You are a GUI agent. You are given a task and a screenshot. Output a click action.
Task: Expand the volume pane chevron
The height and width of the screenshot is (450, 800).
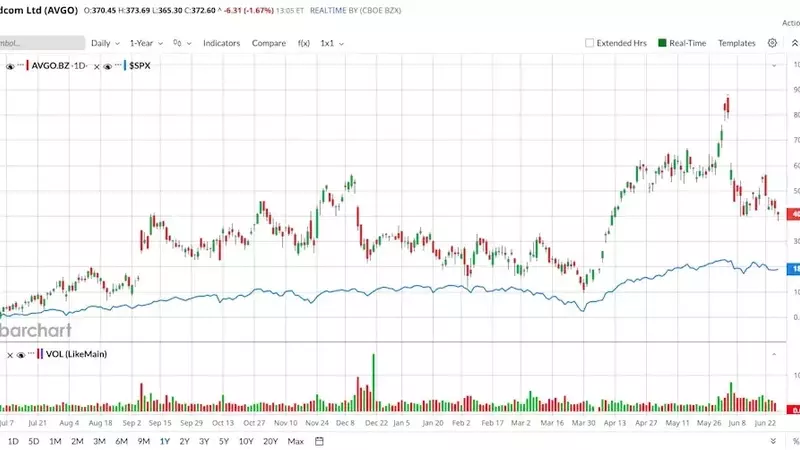pyautogui.click(x=774, y=354)
